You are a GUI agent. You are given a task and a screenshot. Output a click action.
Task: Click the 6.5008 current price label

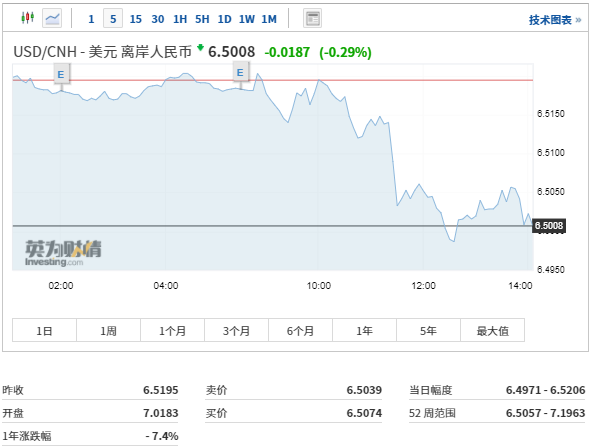(549, 226)
